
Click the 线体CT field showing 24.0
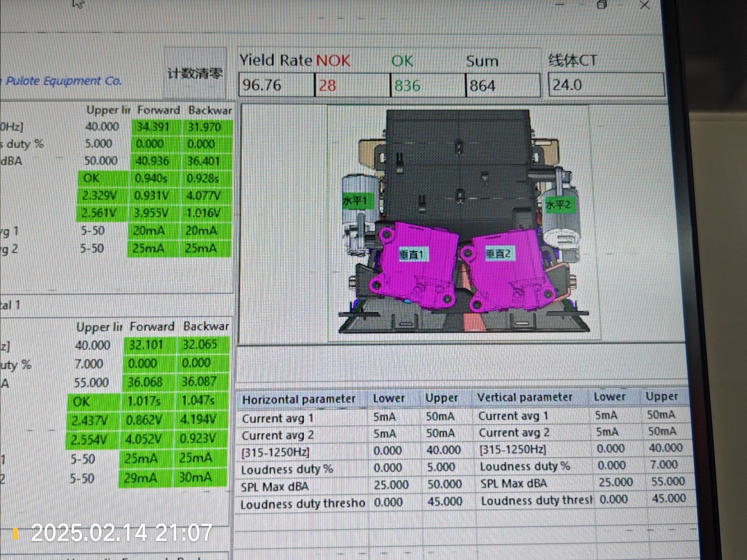[605, 85]
